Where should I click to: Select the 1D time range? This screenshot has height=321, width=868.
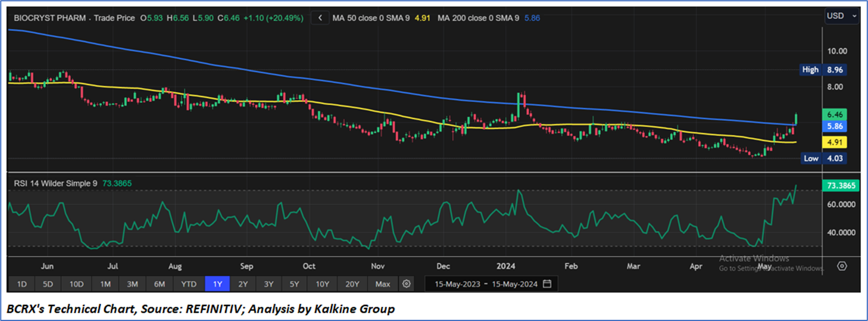tap(21, 284)
